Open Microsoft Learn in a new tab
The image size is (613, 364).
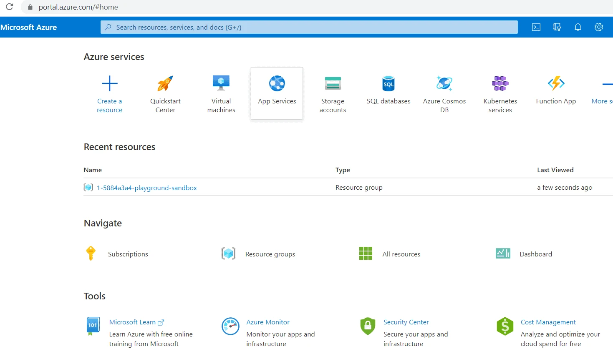click(x=134, y=322)
